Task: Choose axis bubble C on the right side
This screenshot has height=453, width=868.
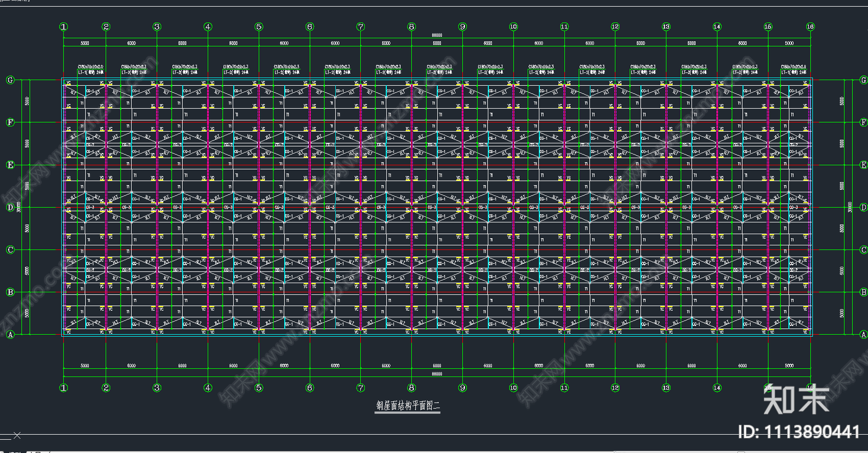Action: [x=864, y=250]
